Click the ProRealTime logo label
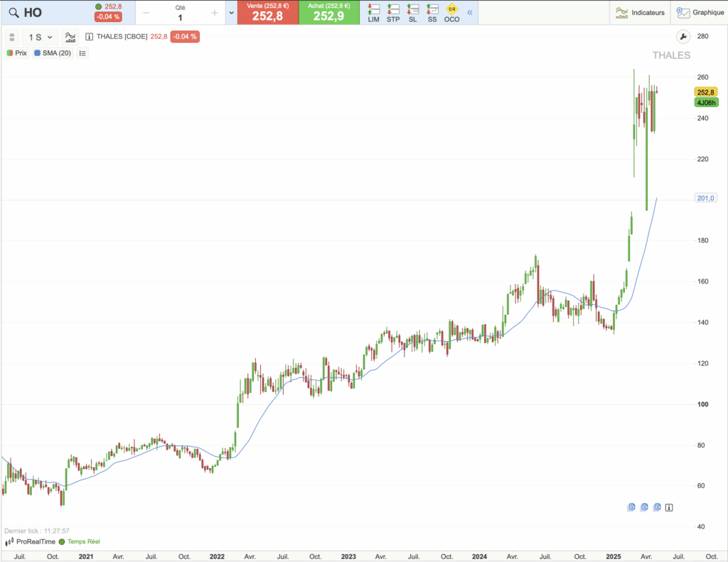The height and width of the screenshot is (562, 728). 31,541
